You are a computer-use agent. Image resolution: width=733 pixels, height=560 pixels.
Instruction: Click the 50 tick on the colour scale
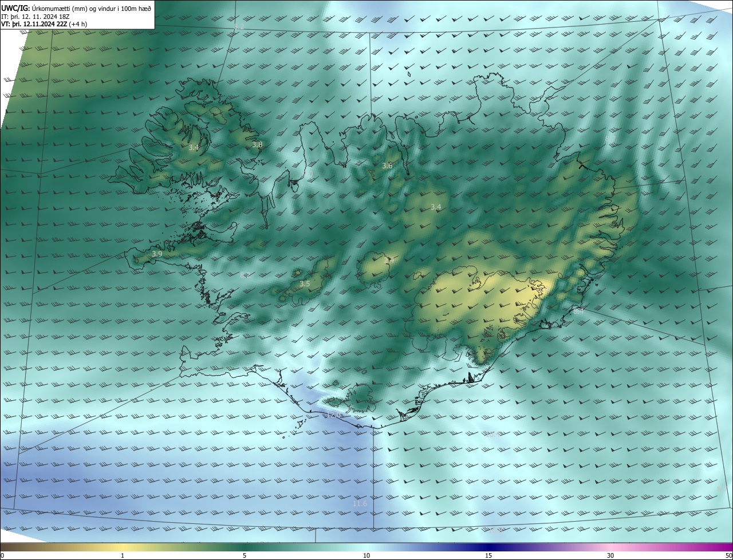[x=728, y=555]
